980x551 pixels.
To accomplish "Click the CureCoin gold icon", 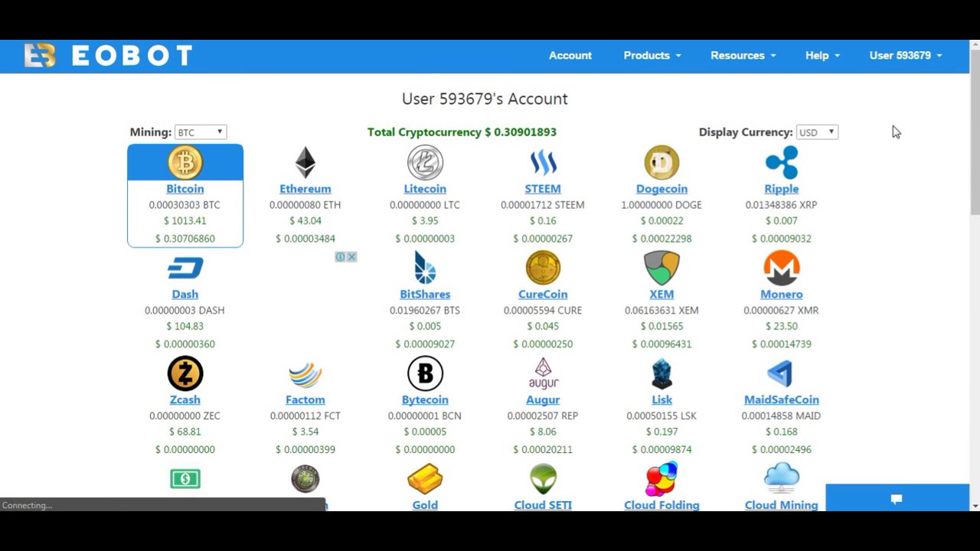I will (543, 268).
